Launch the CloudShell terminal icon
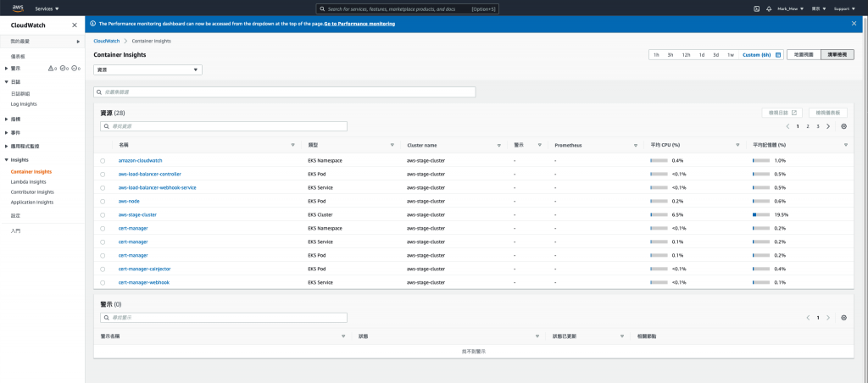The image size is (868, 383). (x=757, y=8)
